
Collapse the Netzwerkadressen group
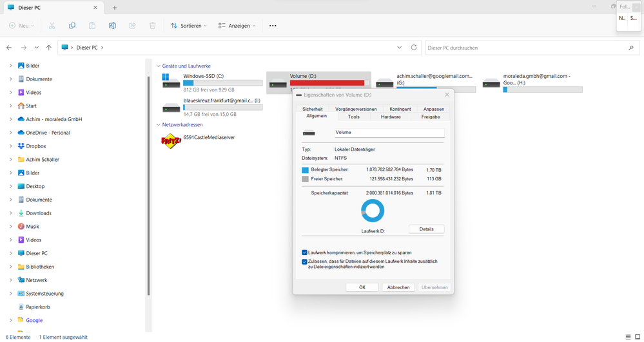pos(158,125)
